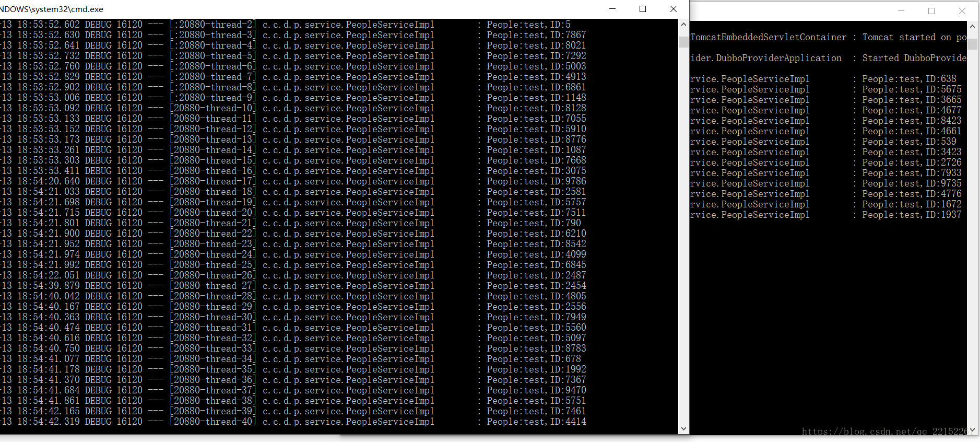The width and height of the screenshot is (980, 442).
Task: Click background window line with ID:539
Action: [x=823, y=142]
